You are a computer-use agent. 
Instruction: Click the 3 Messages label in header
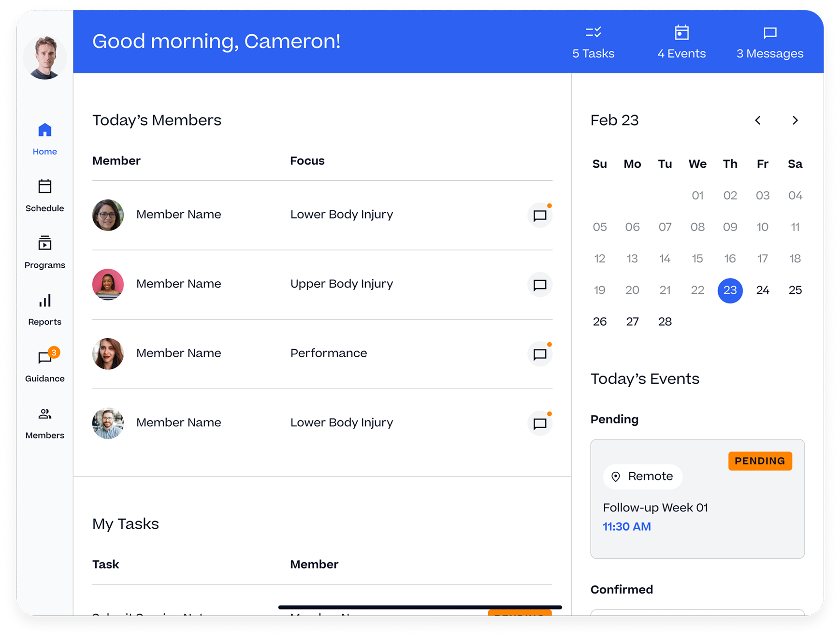(x=770, y=54)
